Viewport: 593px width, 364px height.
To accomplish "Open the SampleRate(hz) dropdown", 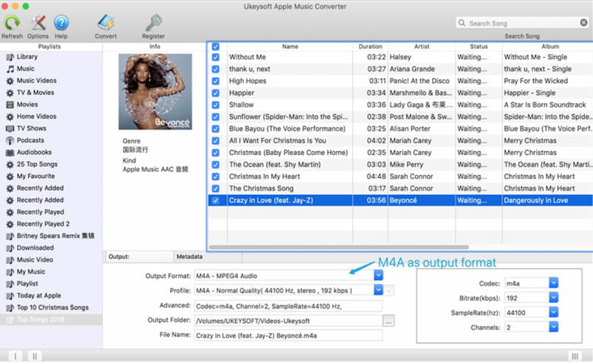I will [553, 313].
